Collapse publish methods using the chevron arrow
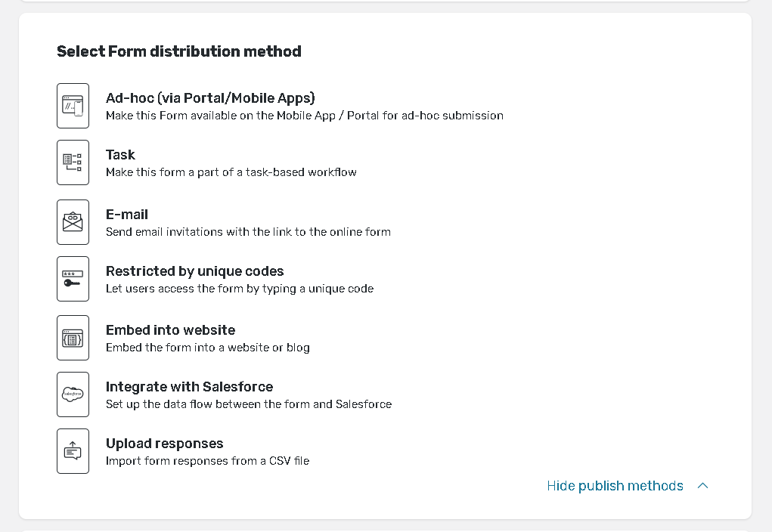772x532 pixels. (x=702, y=486)
